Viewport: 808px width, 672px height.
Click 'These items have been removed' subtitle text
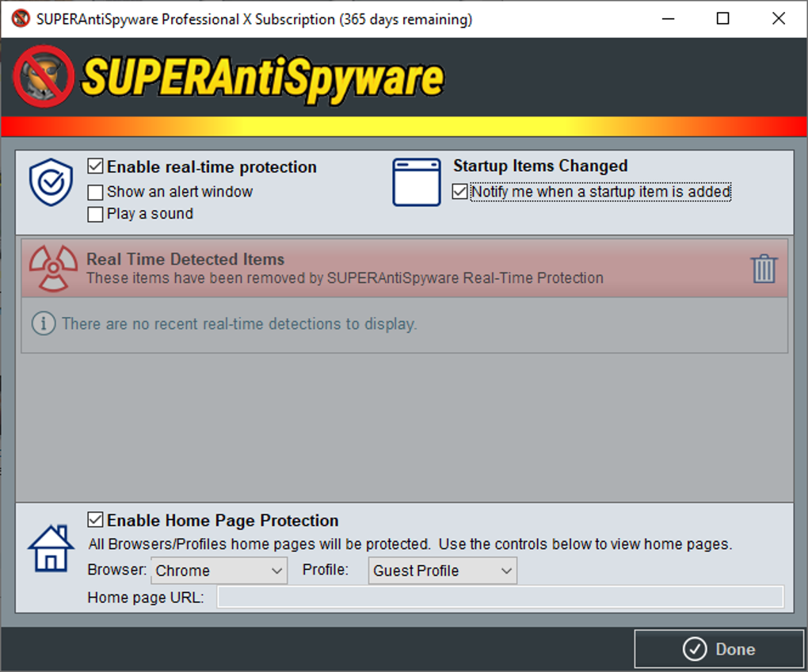(x=345, y=278)
